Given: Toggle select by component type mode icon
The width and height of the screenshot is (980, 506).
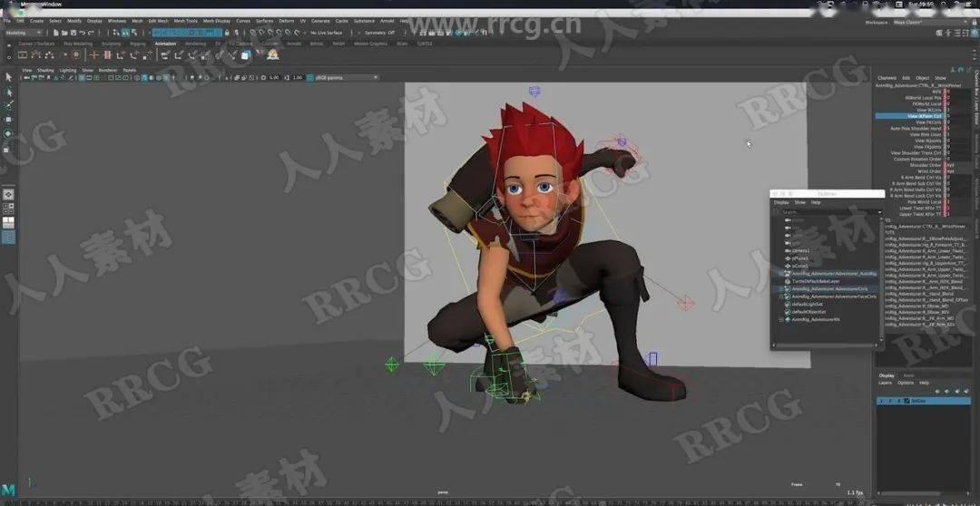Looking at the screenshot, I should (x=133, y=33).
